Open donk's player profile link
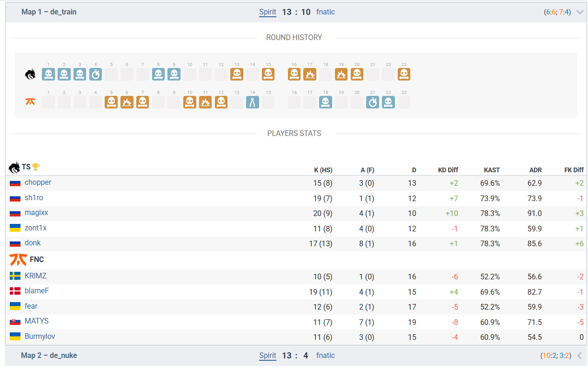This screenshot has height=371, width=588. click(33, 243)
